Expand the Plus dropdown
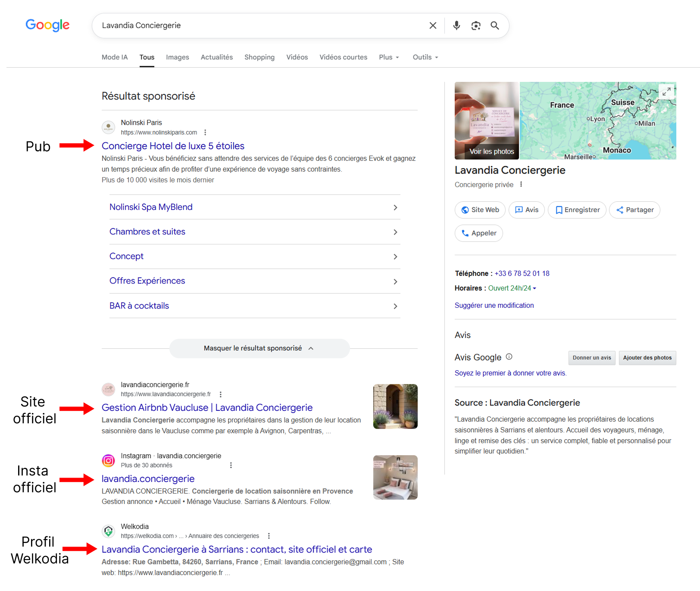700x591 pixels. click(389, 57)
